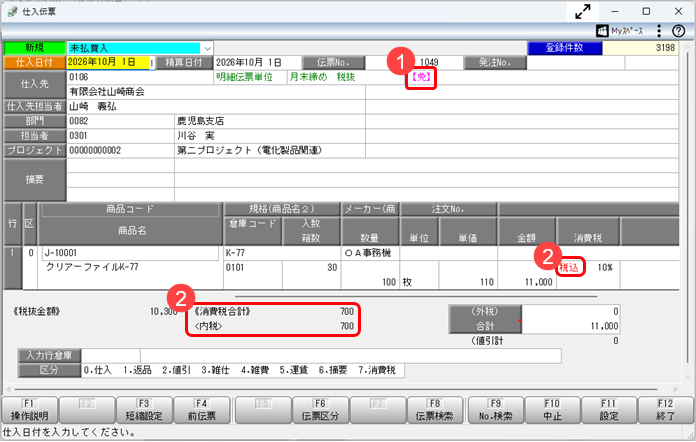Click the 税抜金額 label
This screenshot has height=442, width=696.
pyautogui.click(x=36, y=312)
